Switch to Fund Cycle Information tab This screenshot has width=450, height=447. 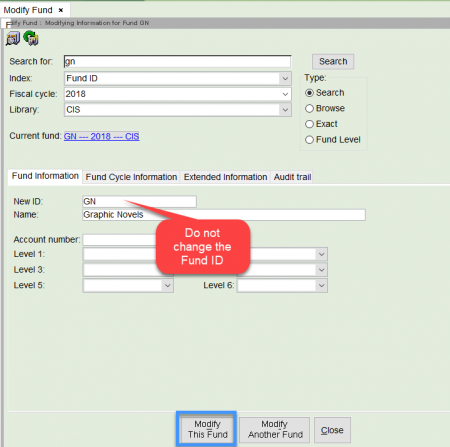click(x=131, y=177)
